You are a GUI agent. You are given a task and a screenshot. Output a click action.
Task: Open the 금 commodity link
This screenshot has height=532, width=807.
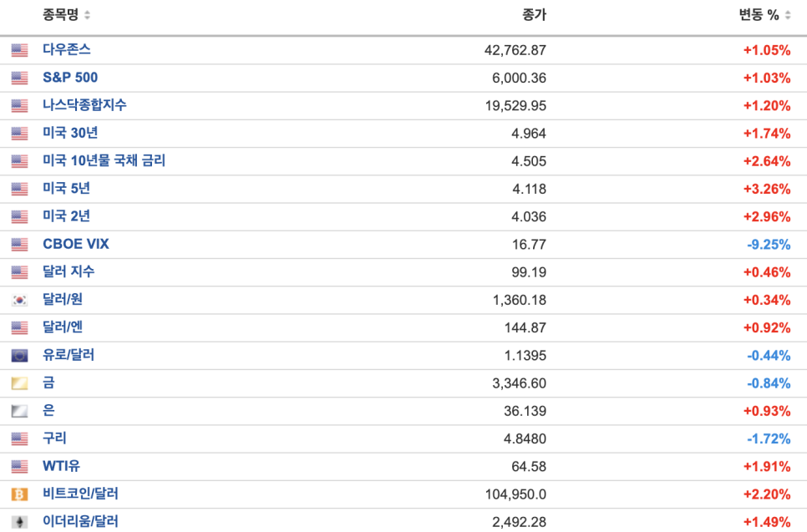(x=48, y=383)
